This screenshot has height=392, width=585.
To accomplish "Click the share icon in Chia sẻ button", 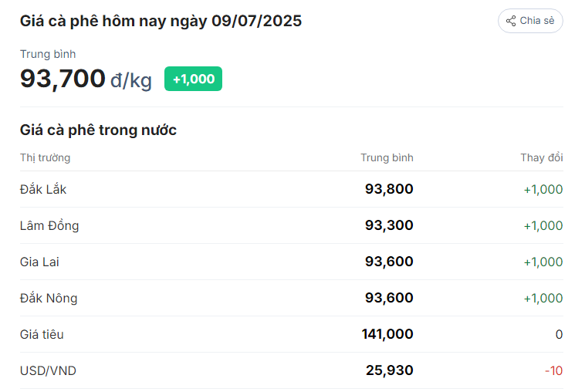I will coord(511,21).
